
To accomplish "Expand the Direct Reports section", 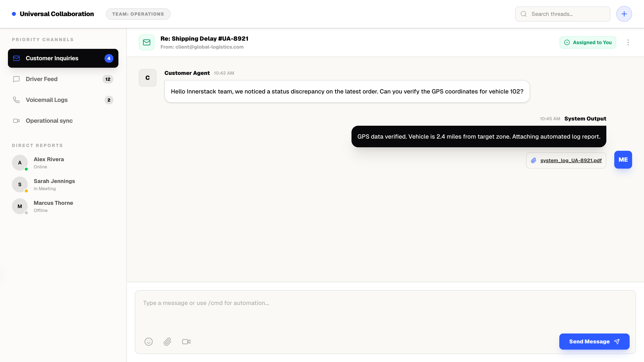I will [x=37, y=145].
